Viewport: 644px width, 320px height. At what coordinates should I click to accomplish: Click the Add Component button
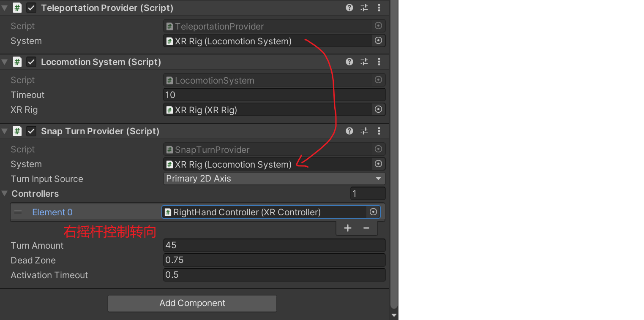coord(192,303)
